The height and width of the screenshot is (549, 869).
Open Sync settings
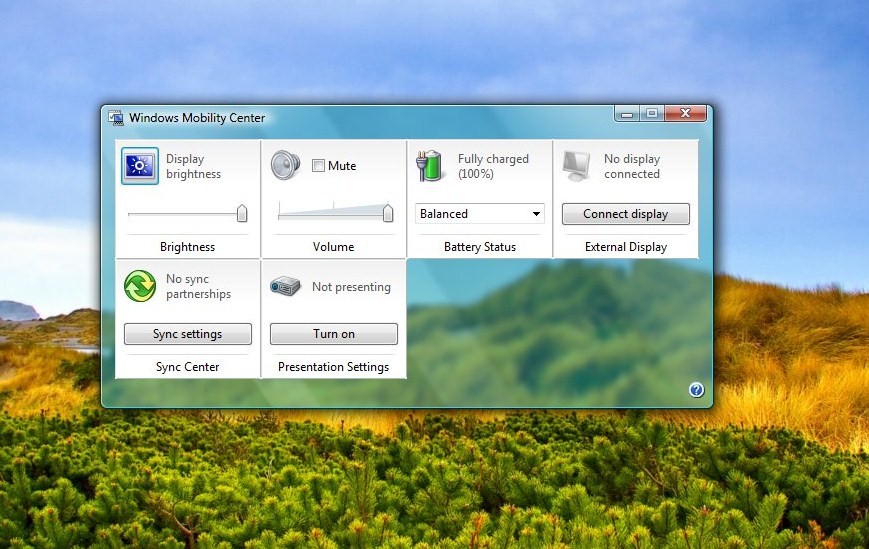point(188,334)
